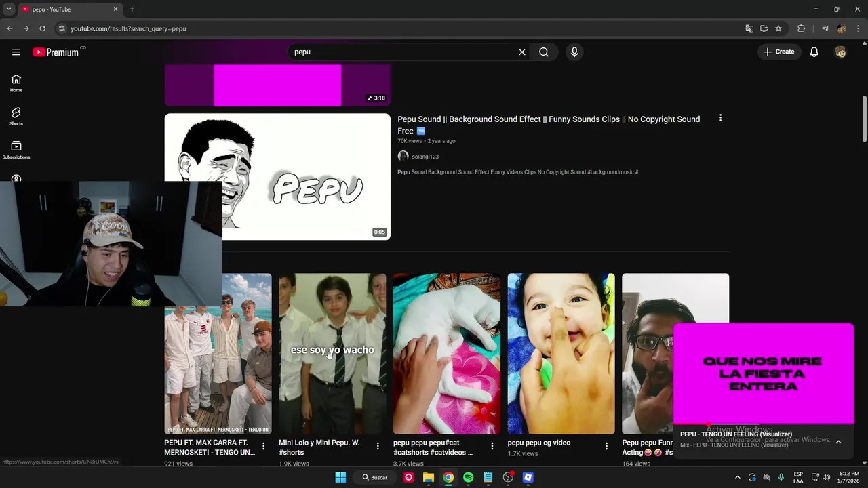Screen dimensions: 868x488
Task: Open Shorts in the sidebar
Action: tap(16, 117)
